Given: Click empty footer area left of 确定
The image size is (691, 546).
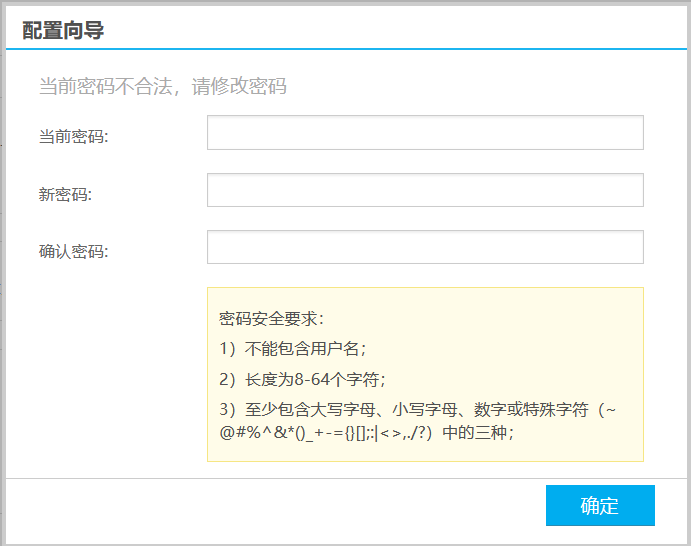Looking at the screenshot, I should (x=270, y=506).
